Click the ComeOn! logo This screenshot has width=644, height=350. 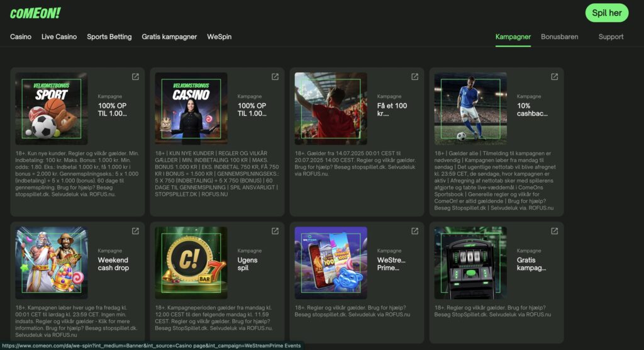point(35,13)
